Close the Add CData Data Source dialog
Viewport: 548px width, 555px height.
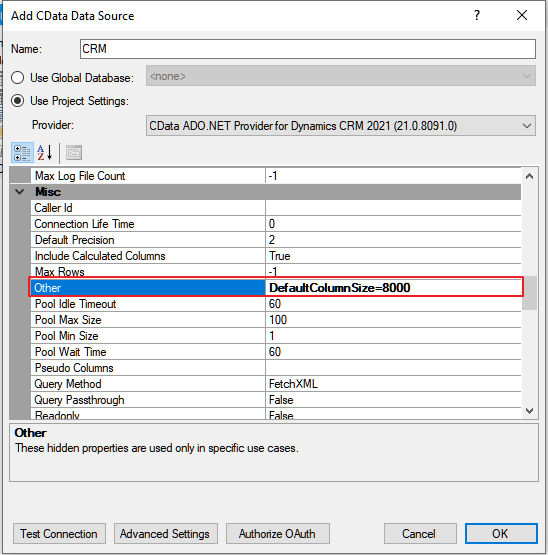(522, 15)
